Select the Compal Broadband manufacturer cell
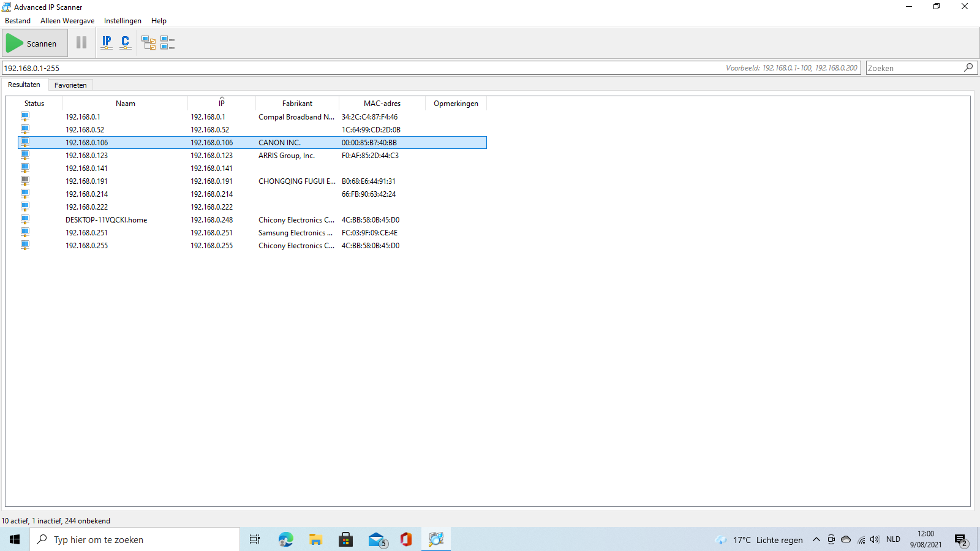The image size is (980, 551). click(x=296, y=117)
